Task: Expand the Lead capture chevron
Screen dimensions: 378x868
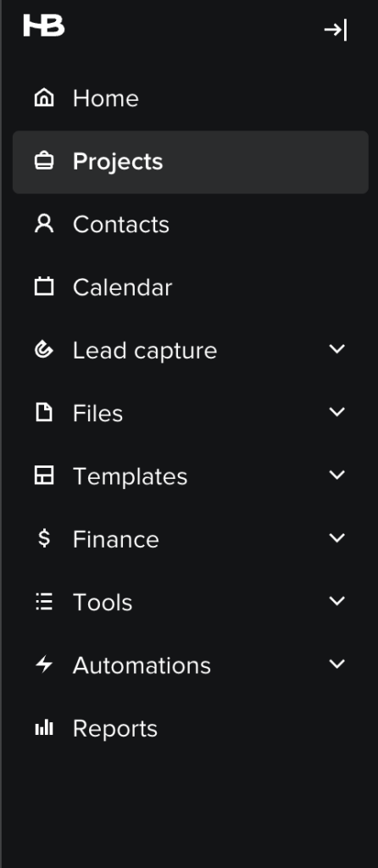Action: [336, 348]
